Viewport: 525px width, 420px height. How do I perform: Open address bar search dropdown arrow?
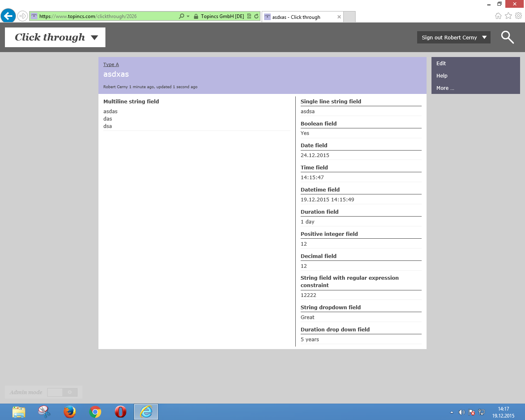point(188,16)
